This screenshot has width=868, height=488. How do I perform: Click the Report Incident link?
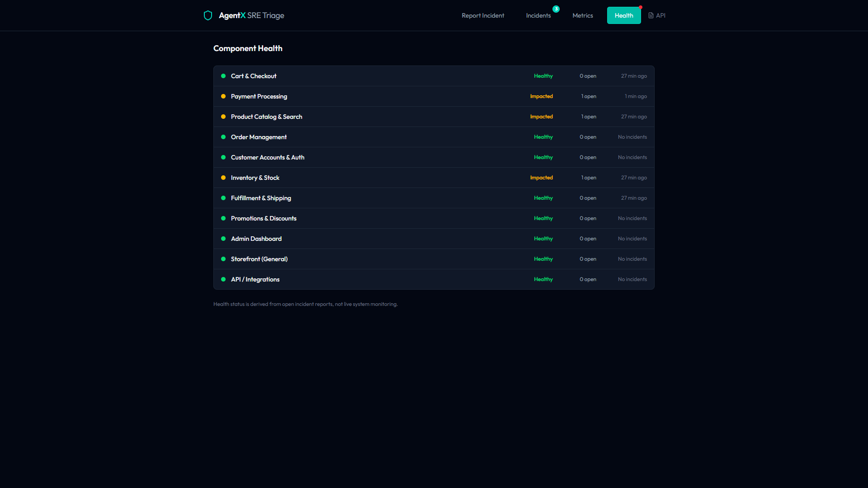483,15
